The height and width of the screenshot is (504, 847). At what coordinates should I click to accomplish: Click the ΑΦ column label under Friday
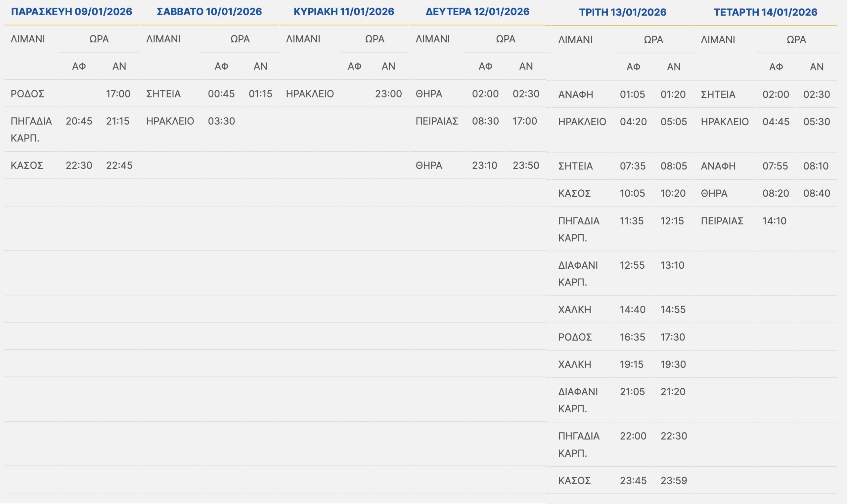[79, 66]
